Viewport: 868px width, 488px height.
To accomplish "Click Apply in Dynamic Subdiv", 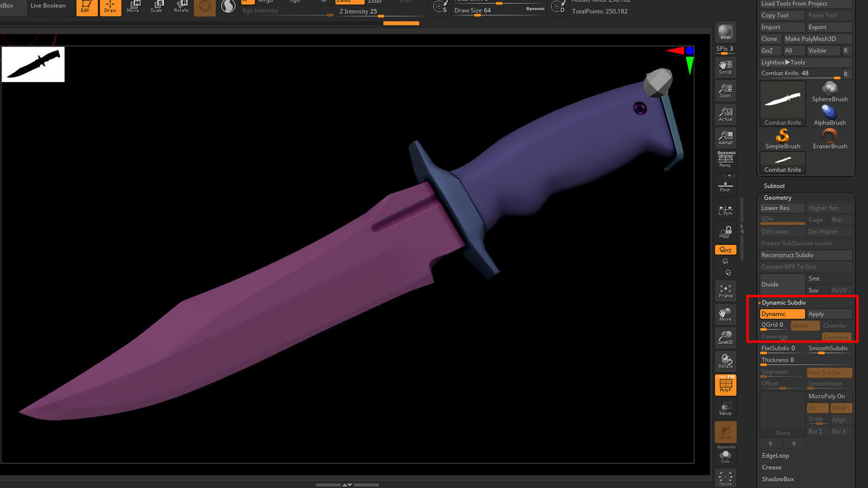I will (829, 314).
